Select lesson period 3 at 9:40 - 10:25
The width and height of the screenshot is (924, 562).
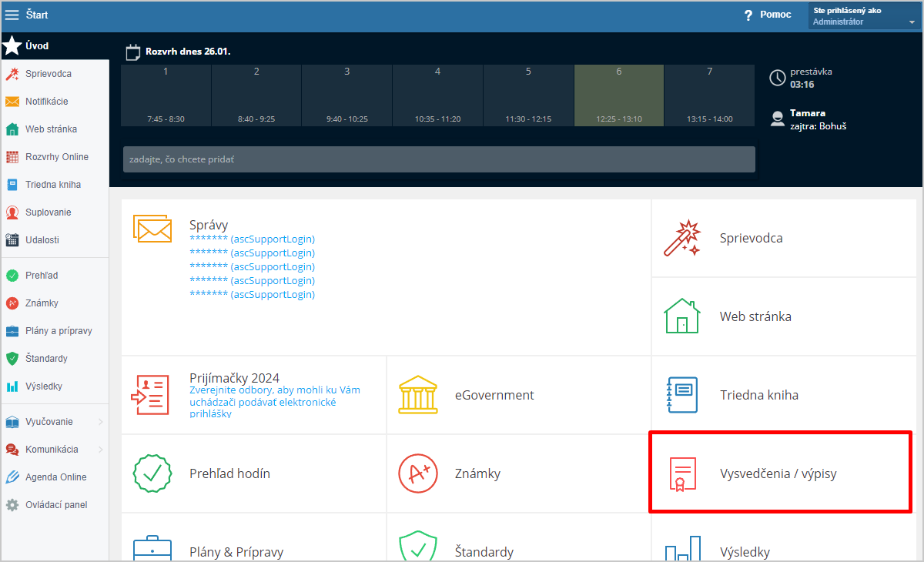coord(347,95)
